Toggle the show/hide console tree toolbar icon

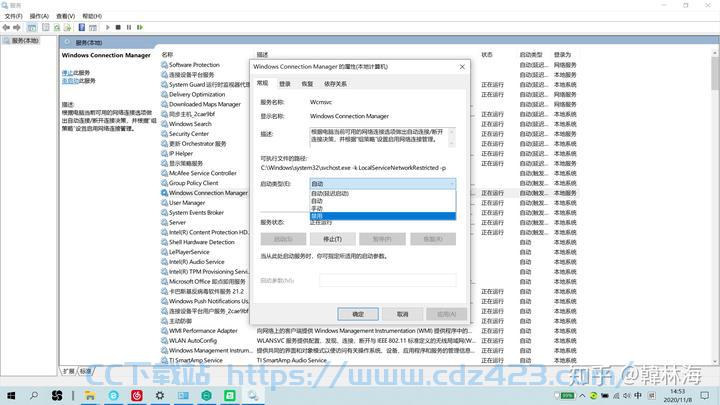pyautogui.click(x=32, y=28)
